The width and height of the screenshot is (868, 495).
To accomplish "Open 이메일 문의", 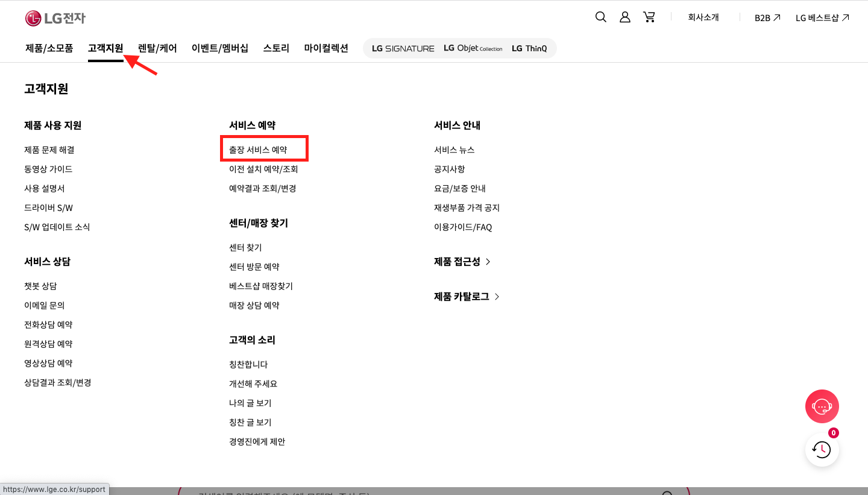I will point(45,305).
